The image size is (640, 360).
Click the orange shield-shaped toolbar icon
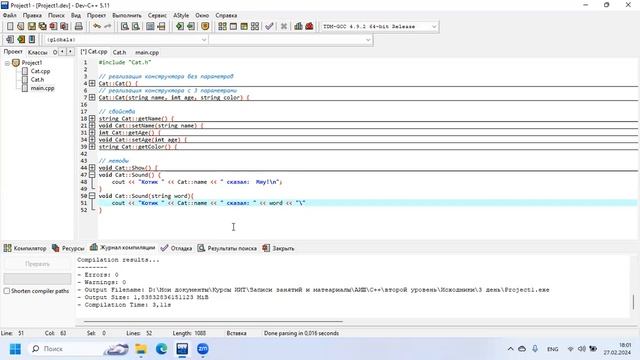[x=205, y=27]
